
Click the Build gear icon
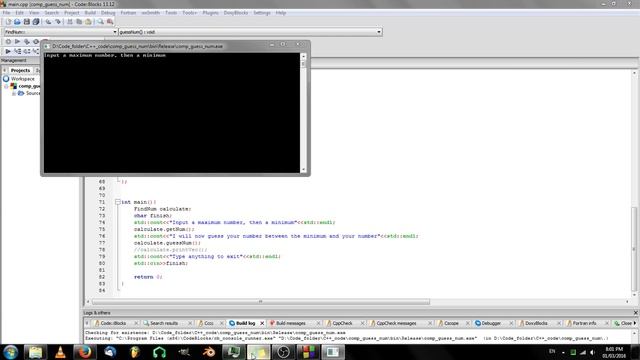[8, 42]
